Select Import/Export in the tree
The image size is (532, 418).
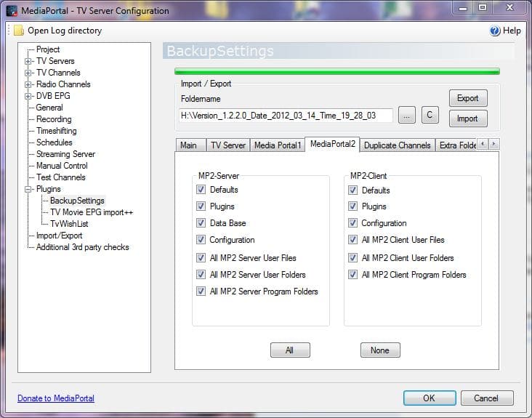59,236
